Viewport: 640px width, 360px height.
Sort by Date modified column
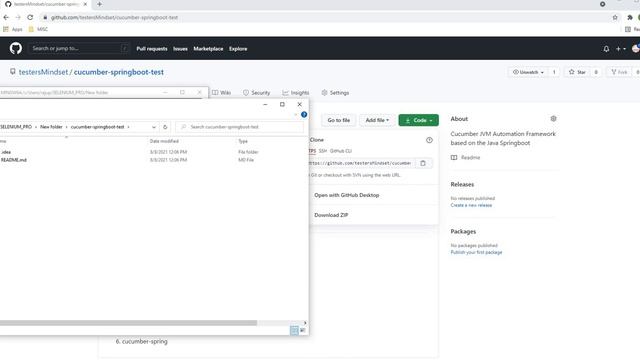[164, 141]
